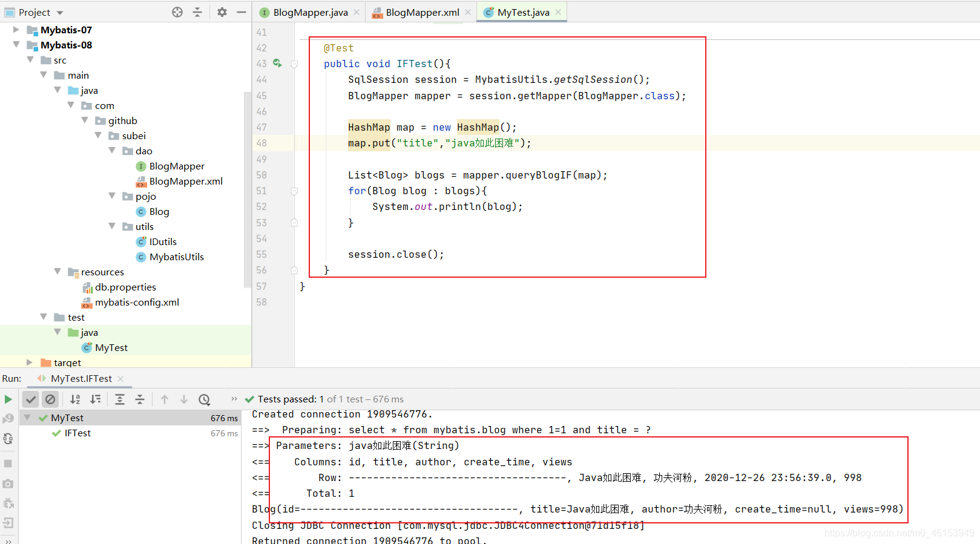Click Sort Alphabetically icon in Run toolbar

click(x=75, y=399)
